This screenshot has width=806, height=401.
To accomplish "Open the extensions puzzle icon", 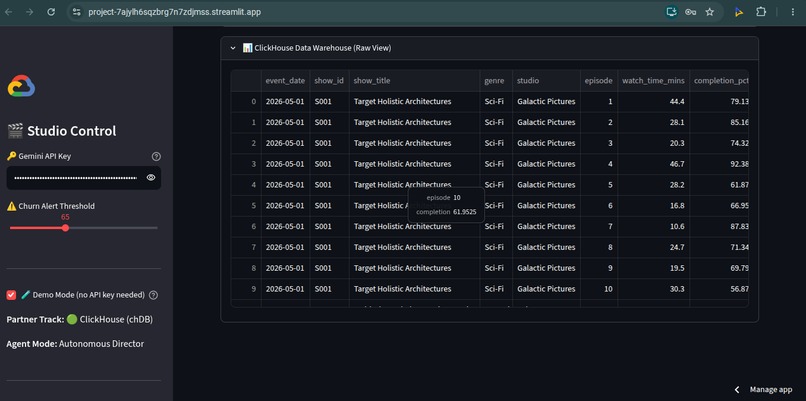I will pyautogui.click(x=761, y=12).
